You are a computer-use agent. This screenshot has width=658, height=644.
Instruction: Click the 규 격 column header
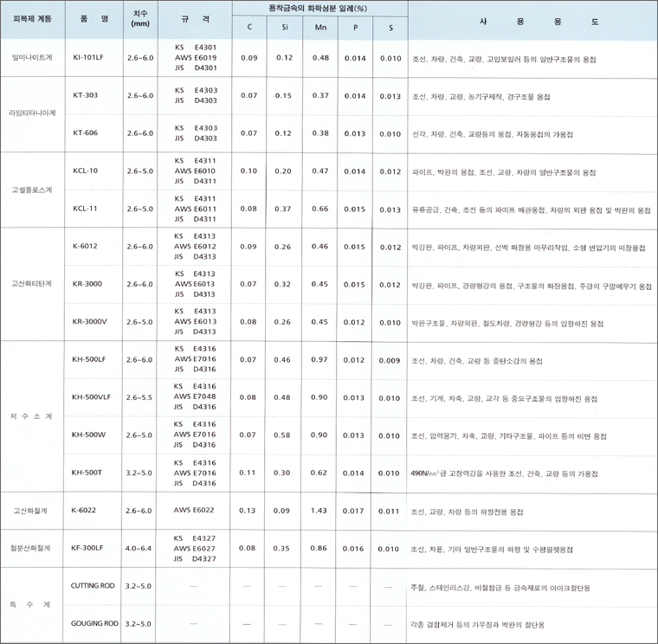195,19
